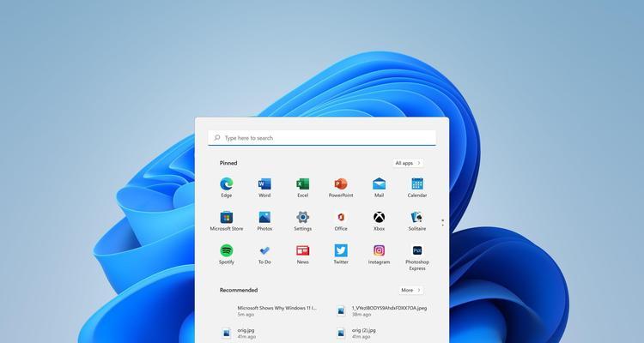Viewport: 644px width, 343px height.
Task: Click inside the Type here to search field
Action: point(322,138)
